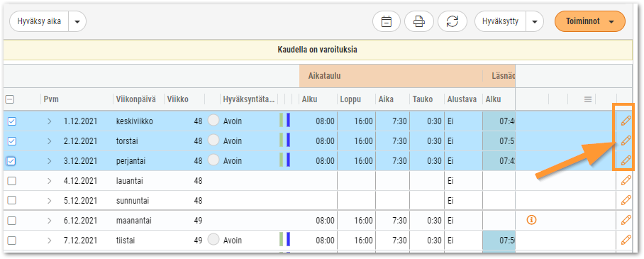The image size is (644, 259).
Task: Click pencil edit icon for 7.12.2021 tiistai
Action: pyautogui.click(x=626, y=240)
